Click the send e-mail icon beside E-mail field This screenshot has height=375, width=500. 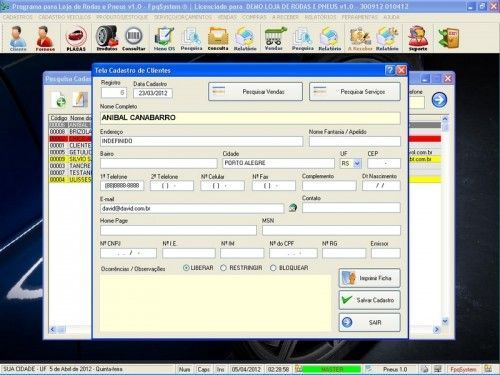(x=293, y=208)
